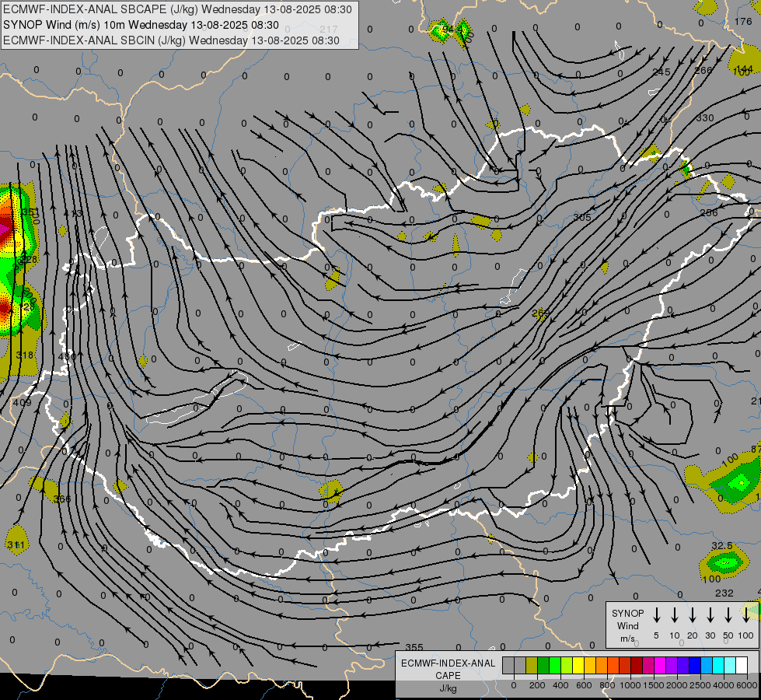Viewport: 761px width, 700px height.
Task: Click the 10 m/s wind arrow in legend
Action: 674,615
